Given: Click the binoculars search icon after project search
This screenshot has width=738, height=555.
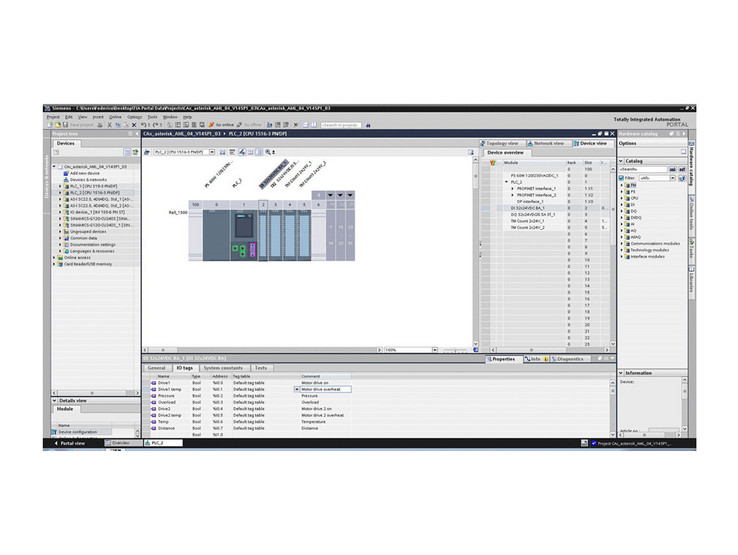Looking at the screenshot, I should (x=368, y=125).
